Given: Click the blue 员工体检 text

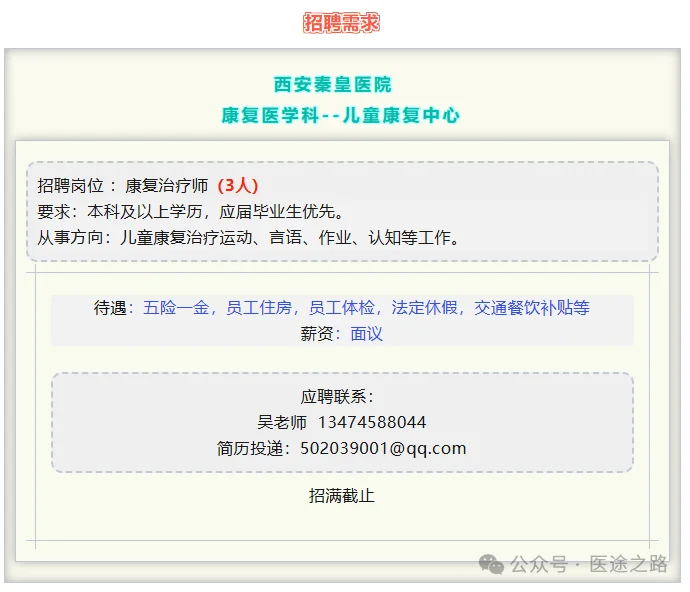Looking at the screenshot, I should click(x=342, y=308).
